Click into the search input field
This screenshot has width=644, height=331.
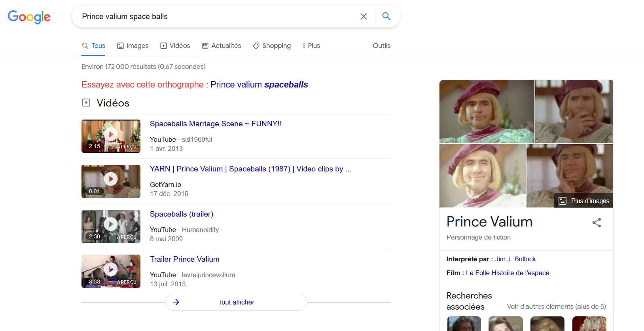[x=218, y=16]
